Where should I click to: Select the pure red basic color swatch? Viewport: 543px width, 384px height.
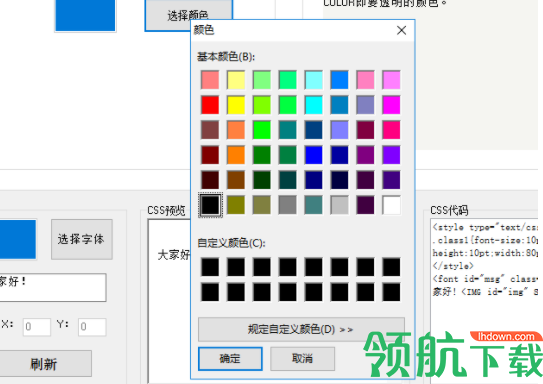pos(210,105)
